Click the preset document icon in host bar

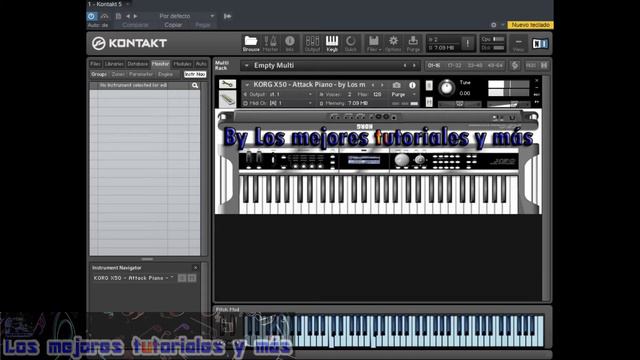coord(118,16)
